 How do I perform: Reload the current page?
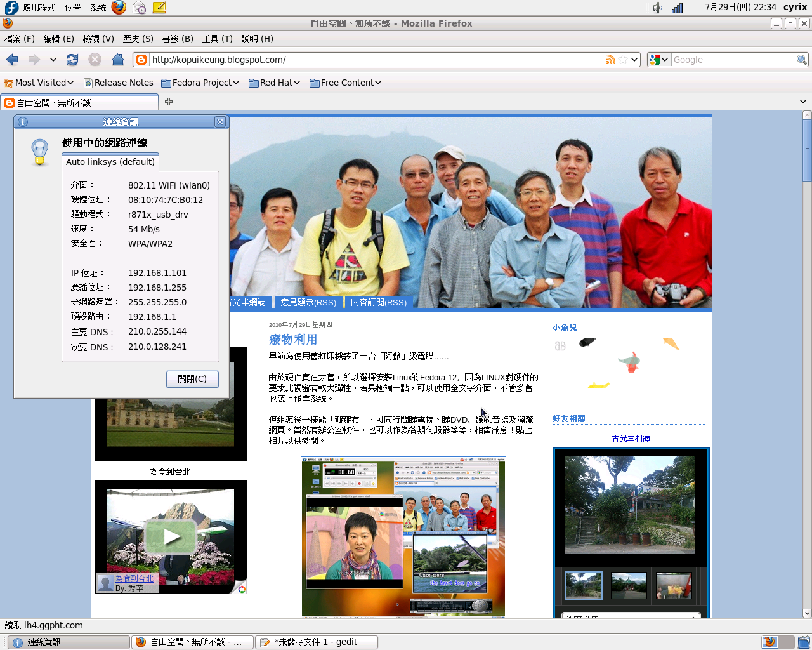click(x=72, y=60)
